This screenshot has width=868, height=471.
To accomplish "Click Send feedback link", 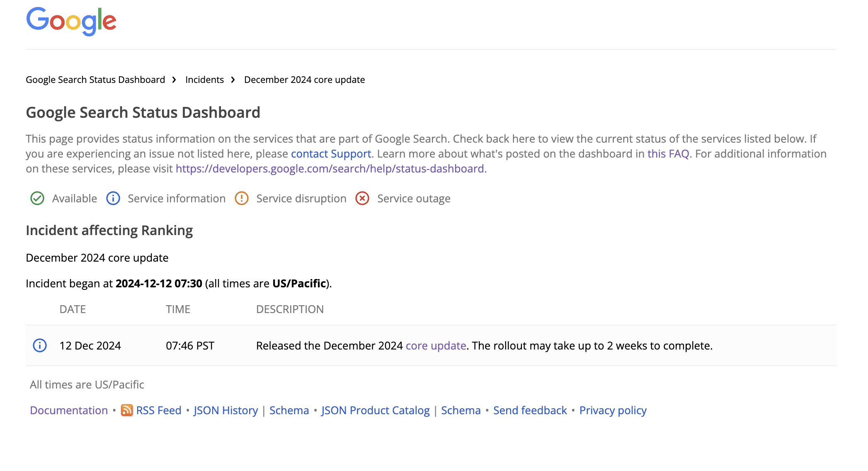I will point(530,410).
